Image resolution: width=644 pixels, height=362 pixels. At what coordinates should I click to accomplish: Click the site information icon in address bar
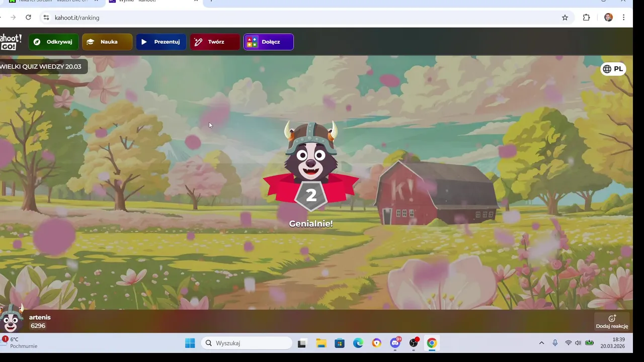click(x=46, y=18)
